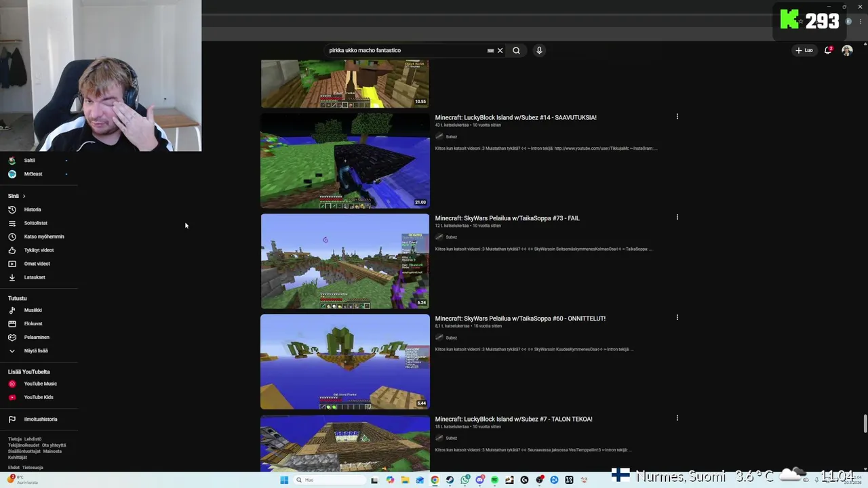This screenshot has width=868, height=488.
Task: Click Subez channel name under SkyWars #60
Action: coord(451,338)
